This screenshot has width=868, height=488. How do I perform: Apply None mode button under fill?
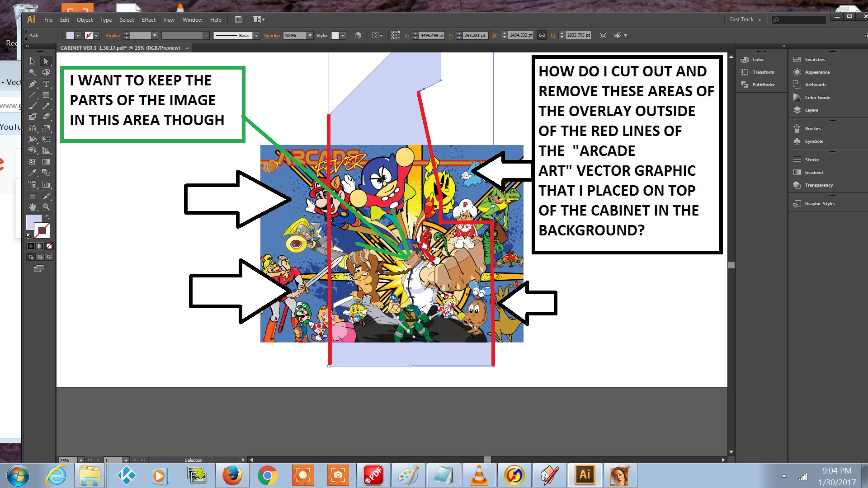pyautogui.click(x=49, y=246)
